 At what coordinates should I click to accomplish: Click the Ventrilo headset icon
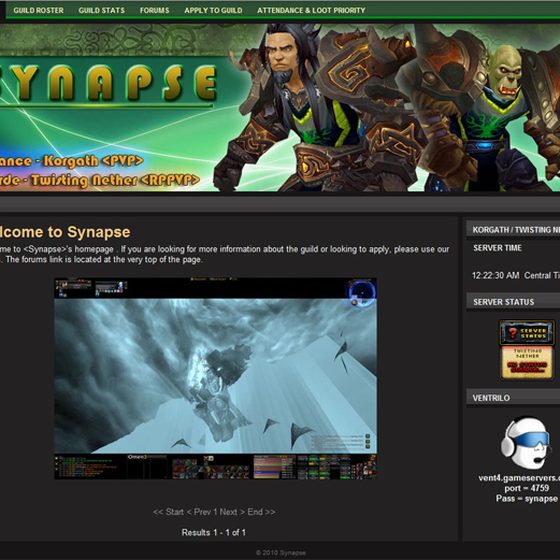pos(526,443)
